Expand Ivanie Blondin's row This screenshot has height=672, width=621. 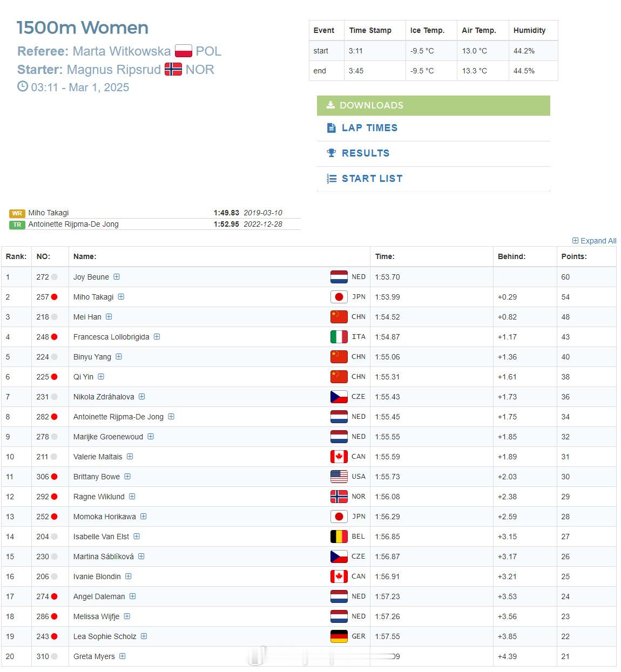(129, 576)
